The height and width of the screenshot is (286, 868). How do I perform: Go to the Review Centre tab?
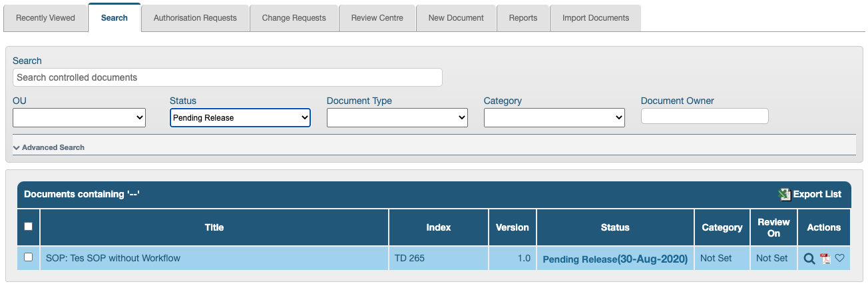377,18
